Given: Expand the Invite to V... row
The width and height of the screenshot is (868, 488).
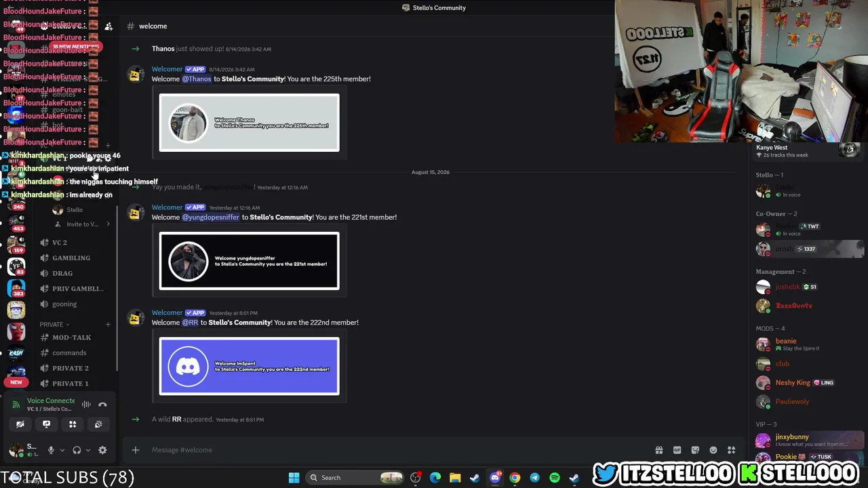Looking at the screenshot, I should [x=82, y=224].
